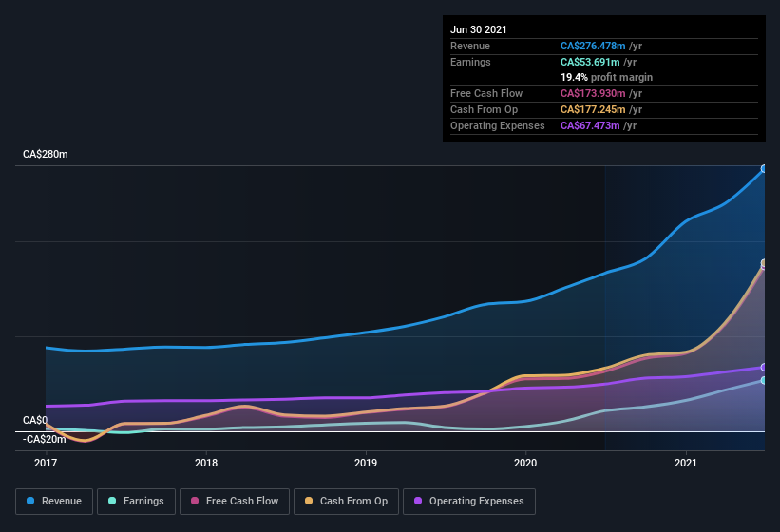Image resolution: width=780 pixels, height=532 pixels.
Task: Click the 2021 x-axis label
Action: coord(686,463)
